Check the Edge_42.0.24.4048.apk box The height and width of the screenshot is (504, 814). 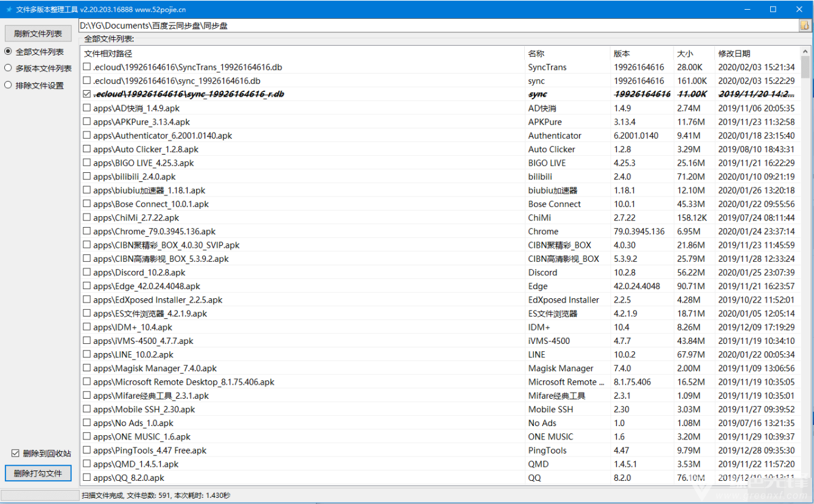click(87, 286)
